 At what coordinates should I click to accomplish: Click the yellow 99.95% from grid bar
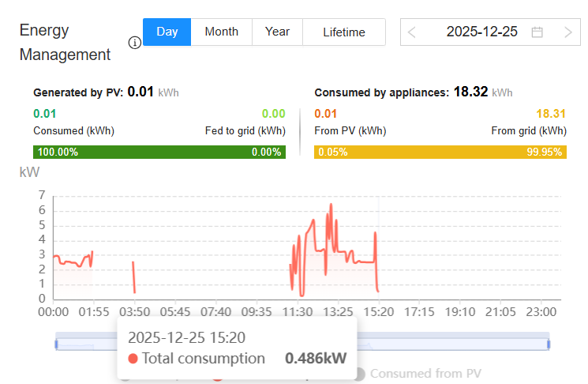440,152
